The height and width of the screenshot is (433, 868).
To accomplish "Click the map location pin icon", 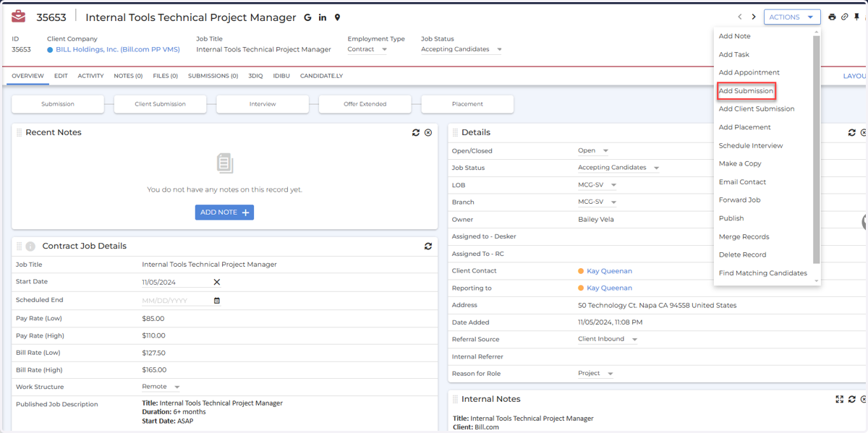I will click(337, 17).
